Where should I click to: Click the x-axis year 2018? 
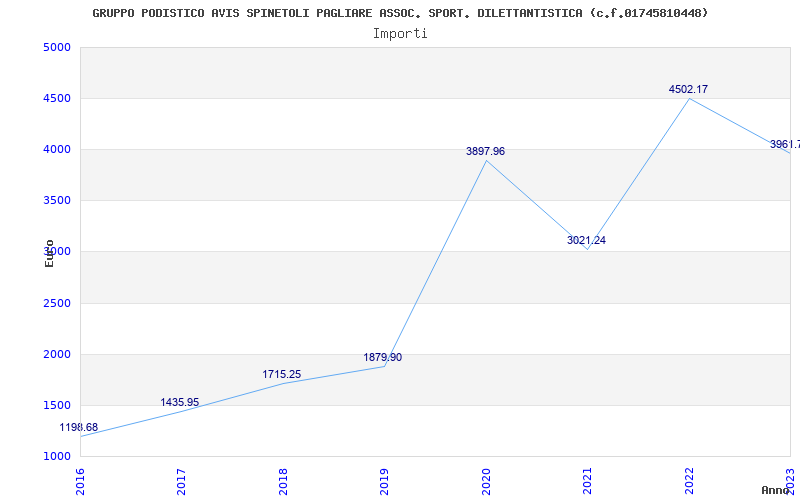click(x=283, y=482)
